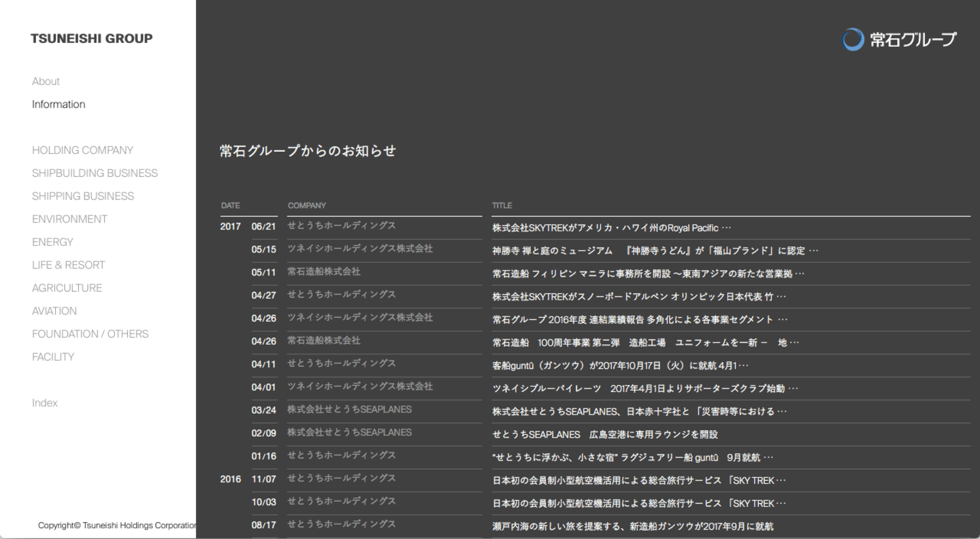Screen dimensions: 980x539
Task: Click 株式会社せとうちSEAPLANES in 03/24 row
Action: coord(350,409)
